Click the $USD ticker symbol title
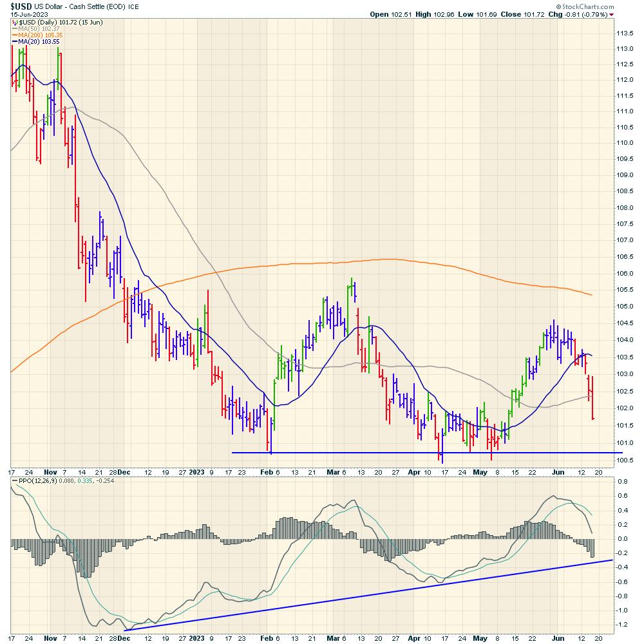The width and height of the screenshot is (644, 644). (21, 5)
